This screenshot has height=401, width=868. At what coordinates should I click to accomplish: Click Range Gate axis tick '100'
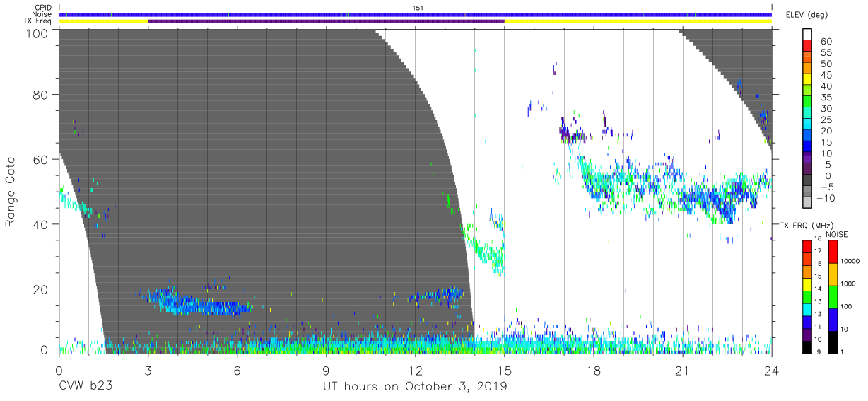tap(37, 33)
